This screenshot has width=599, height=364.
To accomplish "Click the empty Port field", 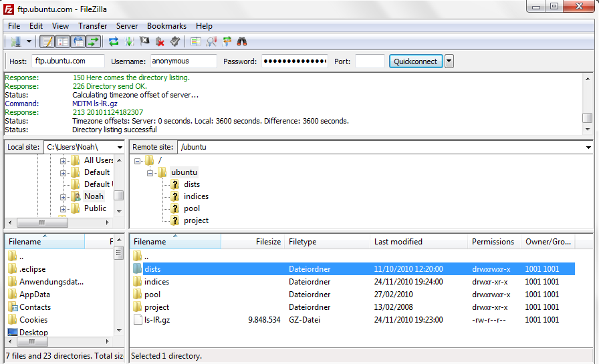I will pos(370,61).
